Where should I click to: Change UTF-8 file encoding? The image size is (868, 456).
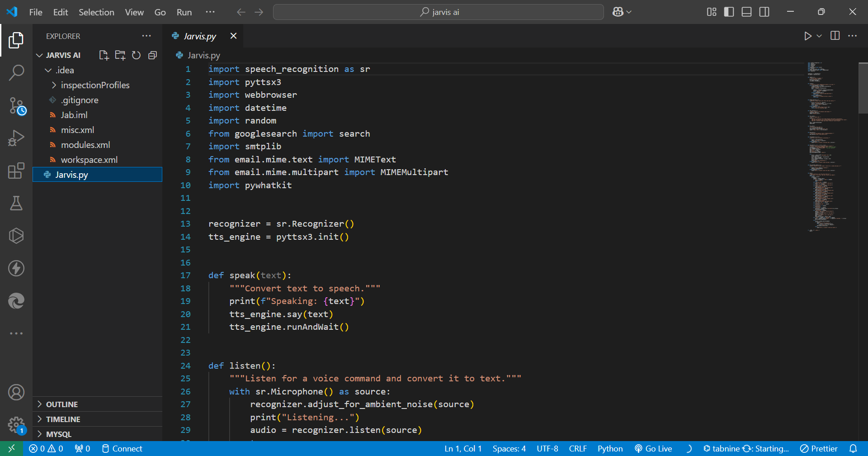pyautogui.click(x=547, y=449)
